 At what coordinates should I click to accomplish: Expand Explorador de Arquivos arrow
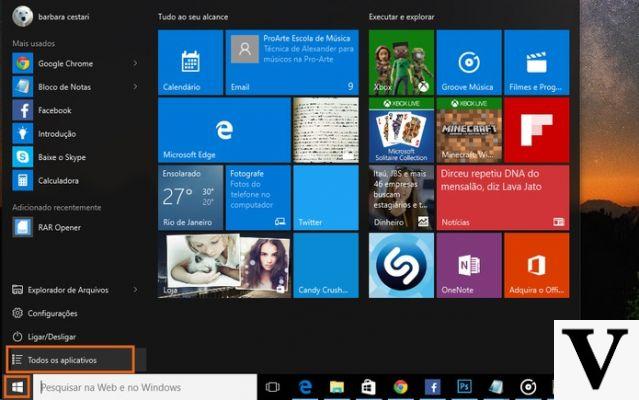click(135, 290)
